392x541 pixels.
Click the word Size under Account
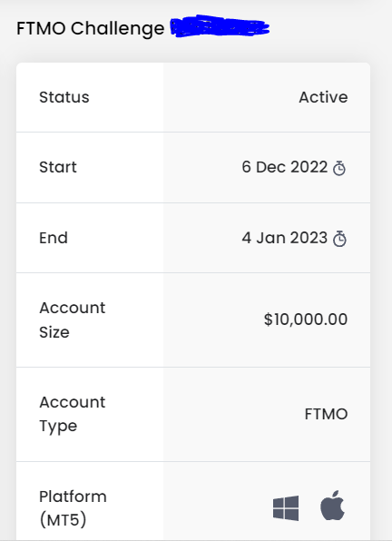coord(54,332)
